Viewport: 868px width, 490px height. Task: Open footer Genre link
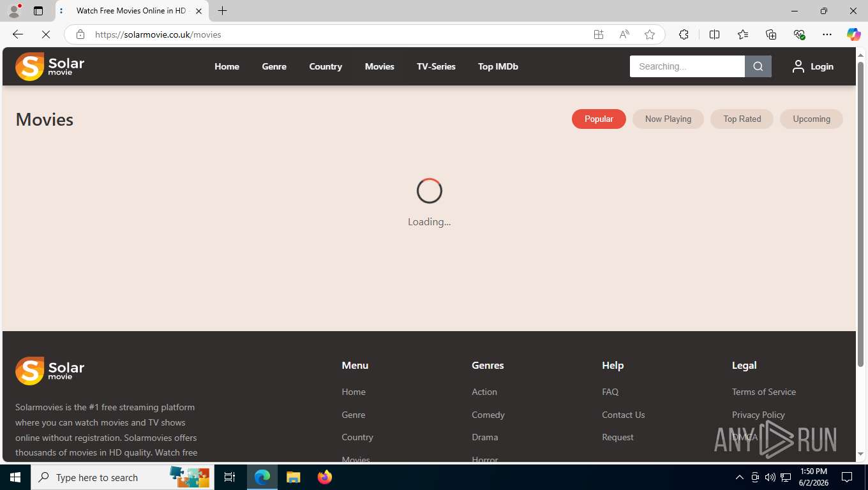click(x=354, y=415)
